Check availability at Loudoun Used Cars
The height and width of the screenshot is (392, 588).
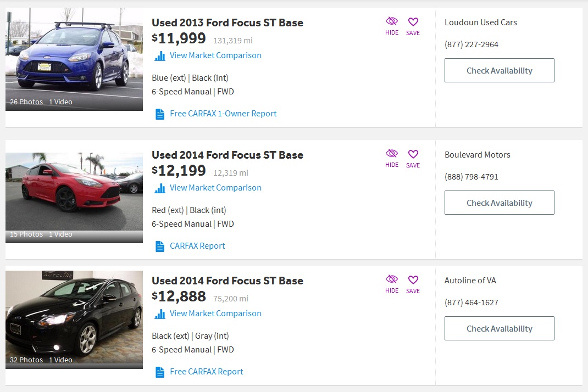[x=499, y=70]
